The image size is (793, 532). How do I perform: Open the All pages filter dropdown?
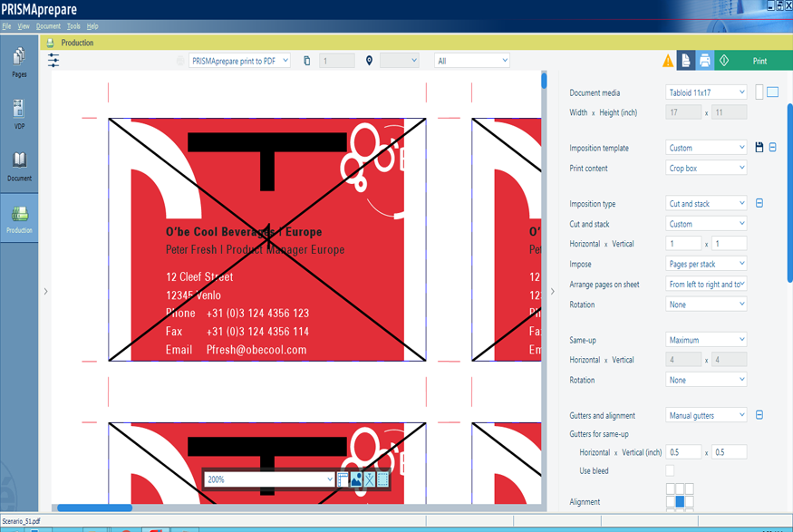coord(472,61)
